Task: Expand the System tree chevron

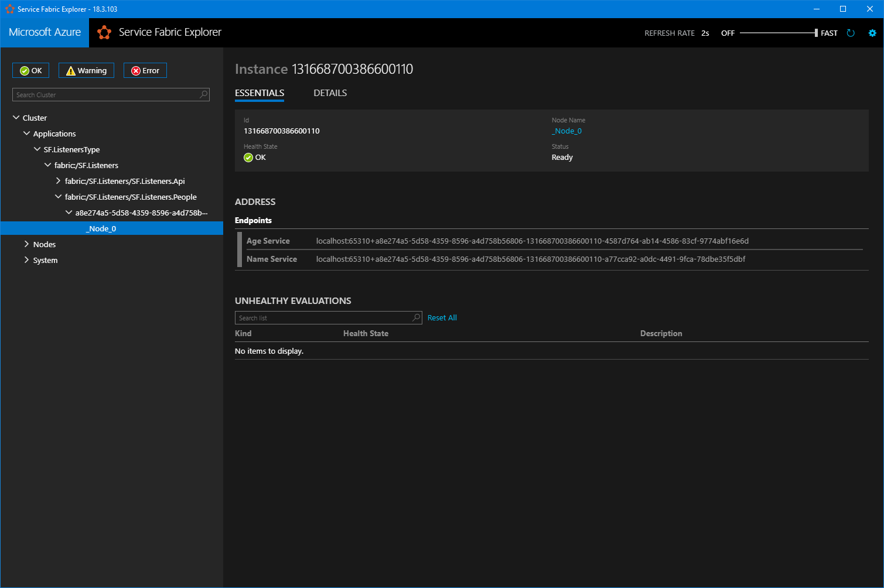Action: [27, 260]
